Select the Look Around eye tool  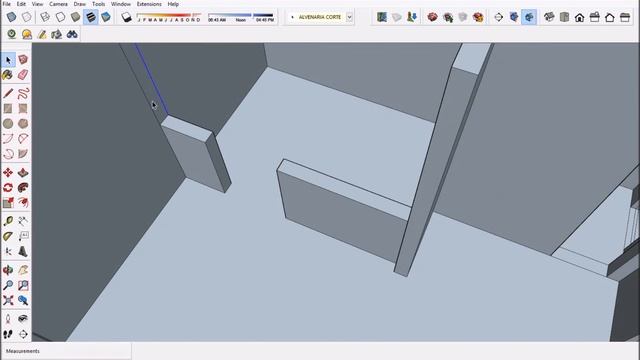click(23, 319)
